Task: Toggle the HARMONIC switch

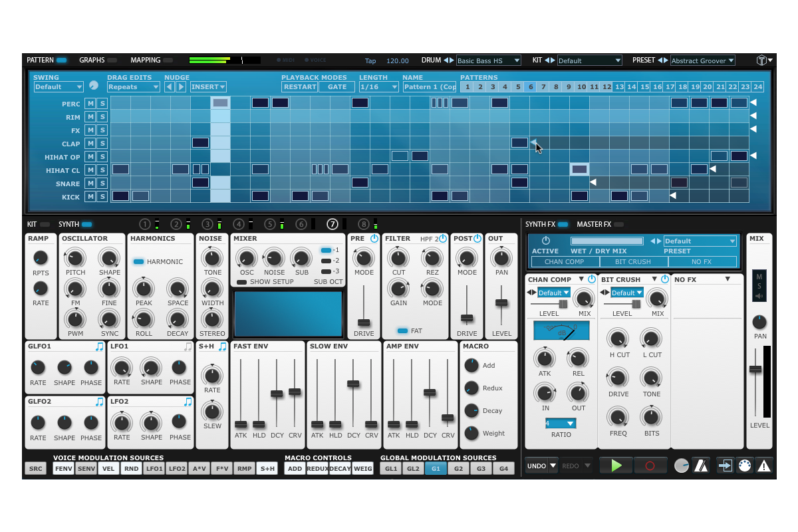Action: (138, 262)
